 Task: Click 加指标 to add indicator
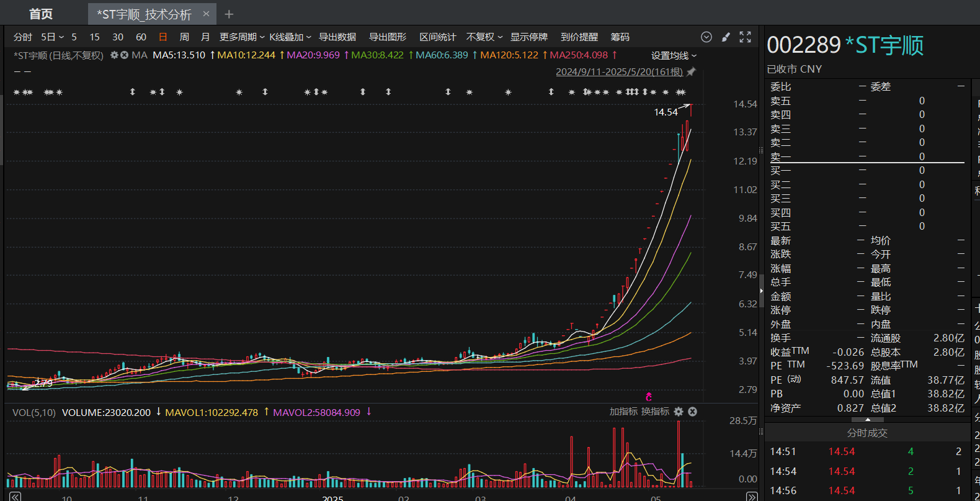[623, 412]
